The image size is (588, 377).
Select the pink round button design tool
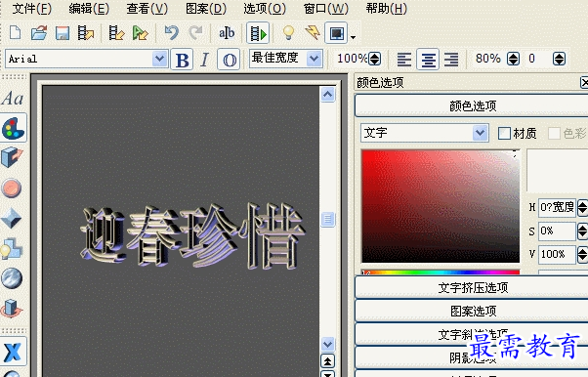(x=12, y=188)
